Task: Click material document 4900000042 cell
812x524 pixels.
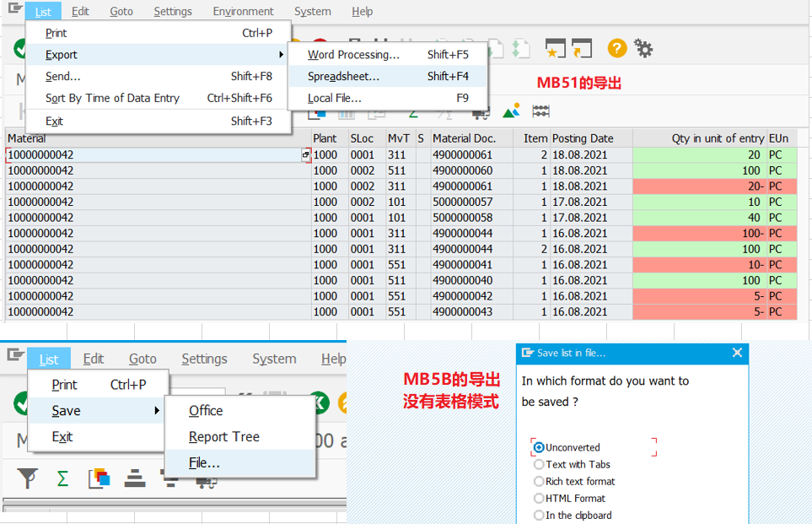Action: [x=471, y=296]
